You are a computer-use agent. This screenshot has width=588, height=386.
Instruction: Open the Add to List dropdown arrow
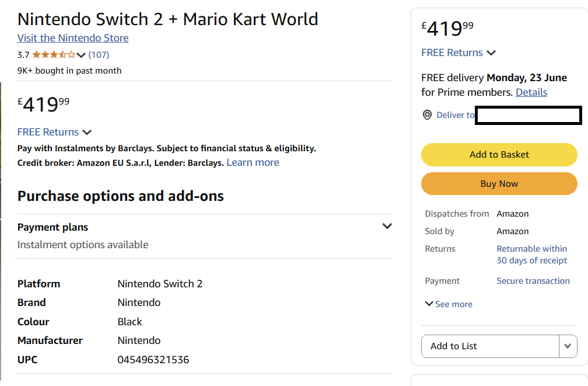point(568,346)
